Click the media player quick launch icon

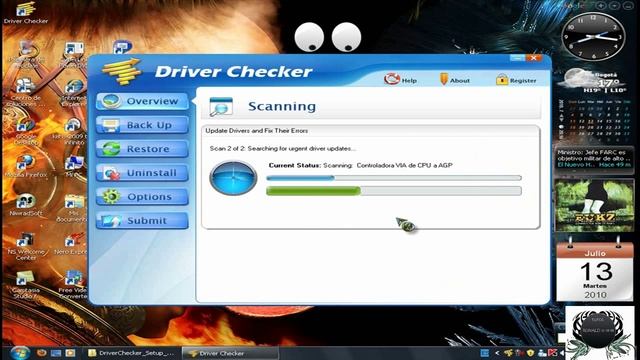tap(70, 353)
